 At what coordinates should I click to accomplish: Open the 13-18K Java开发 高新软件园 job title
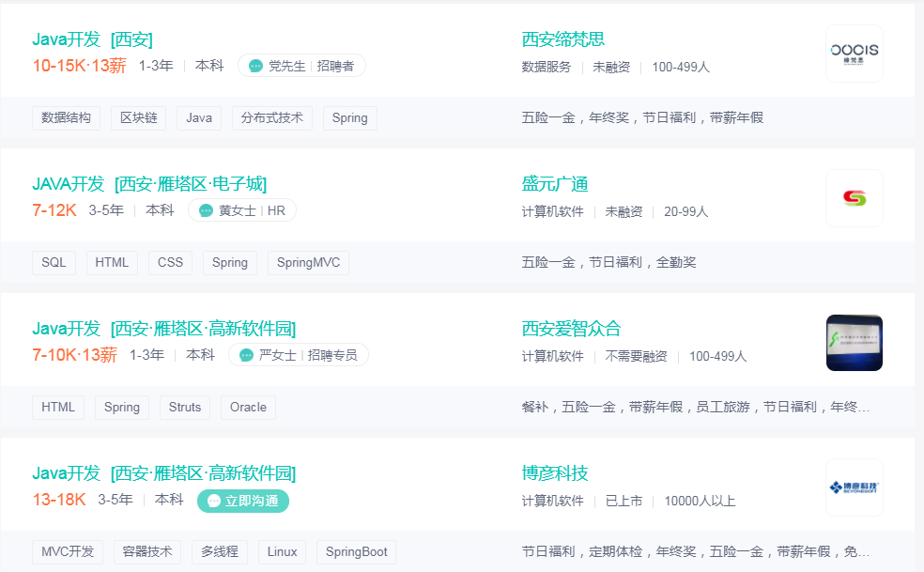163,473
